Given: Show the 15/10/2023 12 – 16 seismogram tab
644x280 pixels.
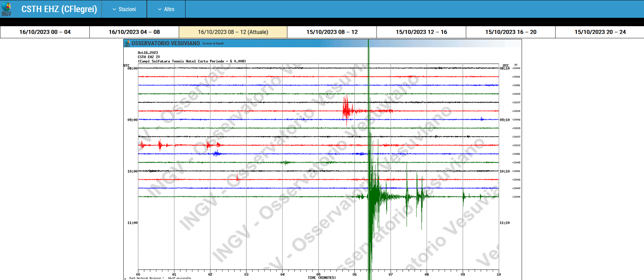Looking at the screenshot, I should click(421, 32).
